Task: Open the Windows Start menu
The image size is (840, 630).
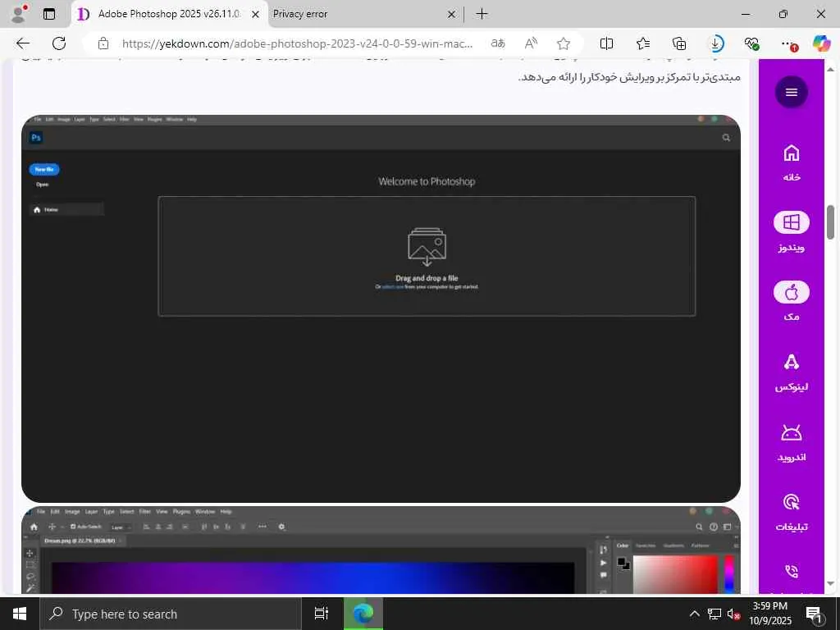Action: point(20,614)
